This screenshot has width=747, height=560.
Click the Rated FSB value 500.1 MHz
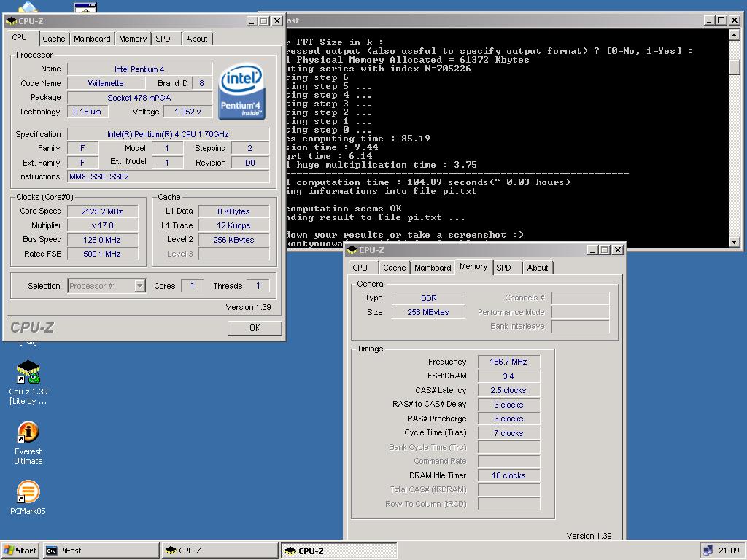coord(102,254)
